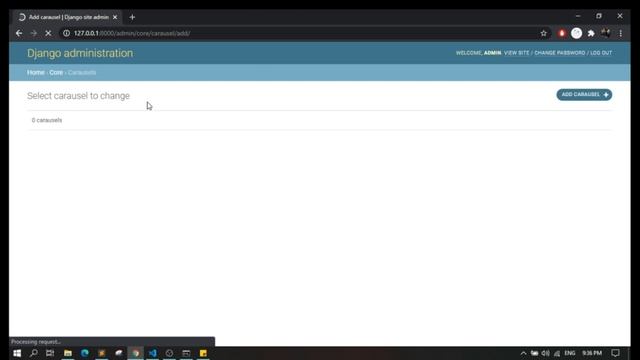
Task: Open File Explorer from the taskbar
Action: pyautogui.click(x=68, y=353)
